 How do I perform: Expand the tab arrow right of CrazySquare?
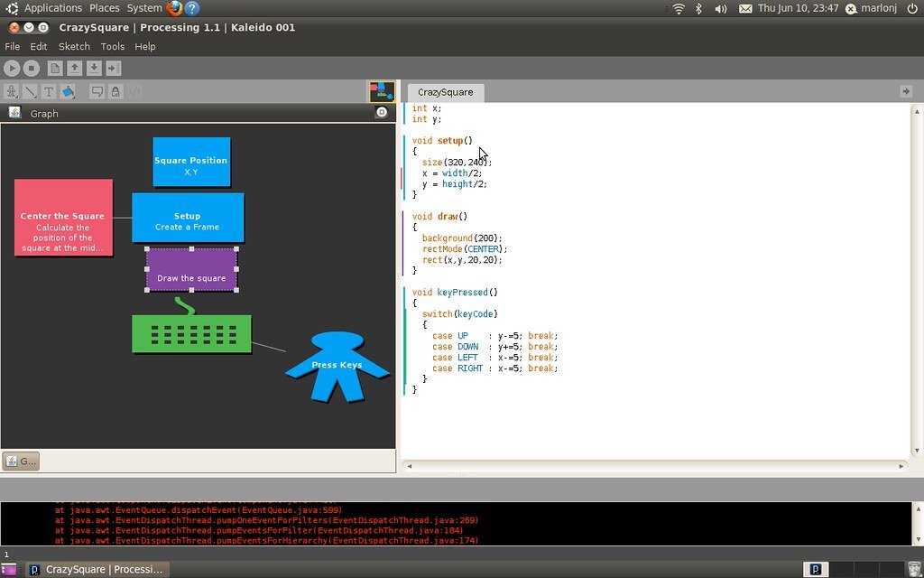coord(905,91)
